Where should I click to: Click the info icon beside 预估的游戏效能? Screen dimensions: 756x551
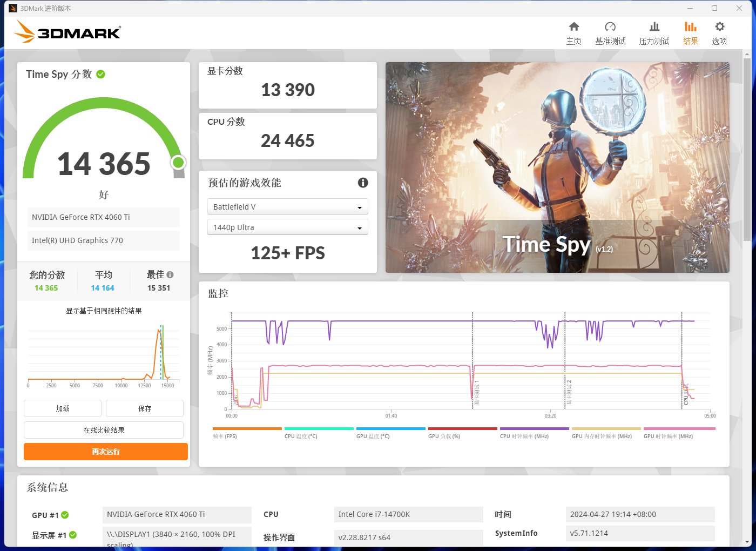pyautogui.click(x=363, y=183)
